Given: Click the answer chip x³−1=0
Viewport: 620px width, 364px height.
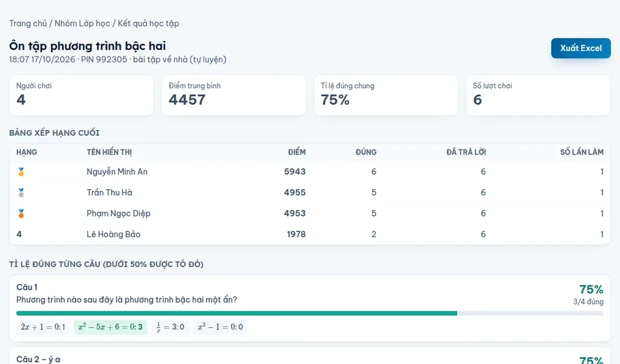Looking at the screenshot, I should click(x=220, y=327).
